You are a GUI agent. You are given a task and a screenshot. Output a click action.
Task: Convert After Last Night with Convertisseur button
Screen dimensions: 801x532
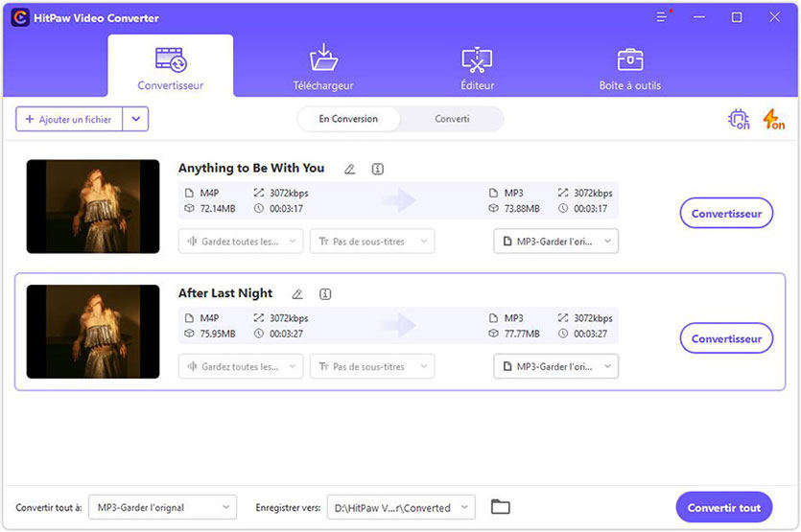click(x=726, y=338)
